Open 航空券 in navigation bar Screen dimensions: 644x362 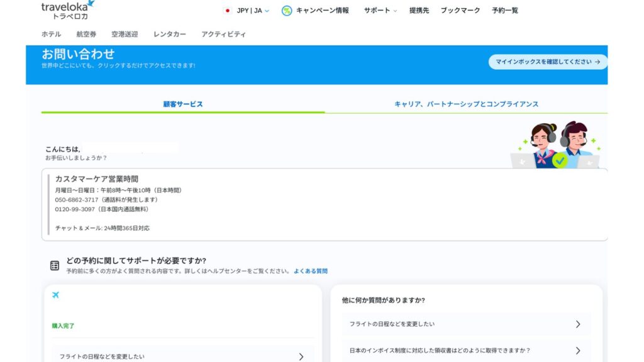point(86,35)
